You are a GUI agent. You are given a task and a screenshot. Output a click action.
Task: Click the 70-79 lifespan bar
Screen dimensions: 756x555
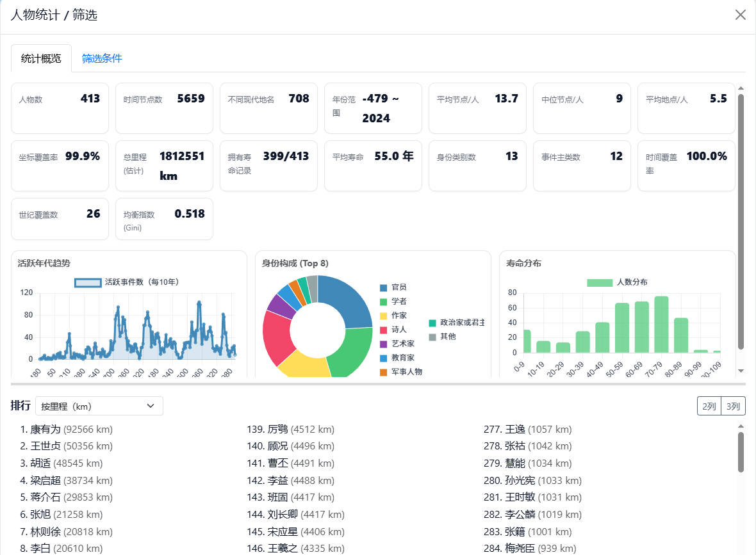tap(661, 325)
